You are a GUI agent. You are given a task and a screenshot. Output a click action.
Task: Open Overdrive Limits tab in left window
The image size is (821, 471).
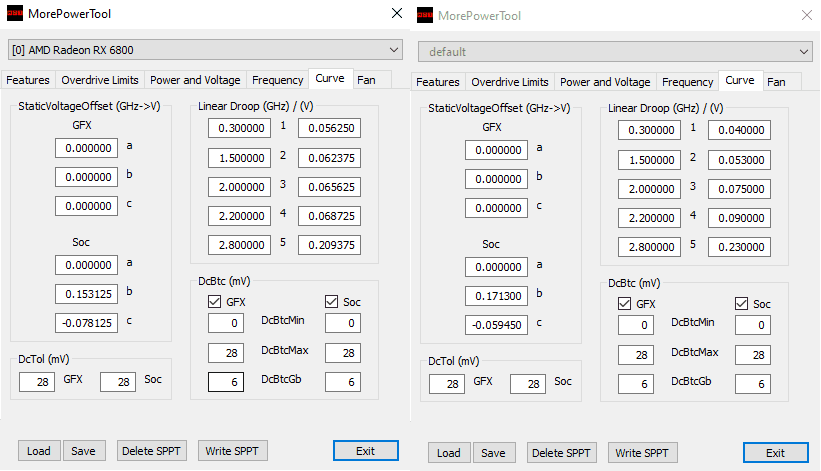[x=99, y=80]
